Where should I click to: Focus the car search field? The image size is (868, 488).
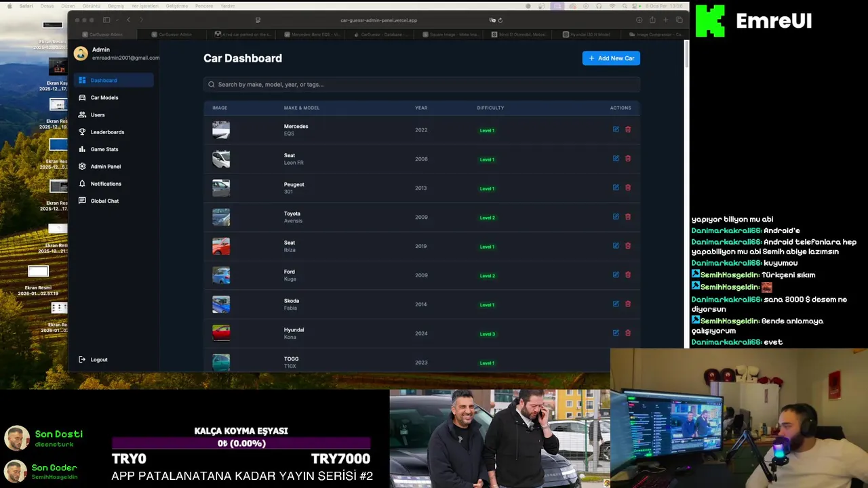click(x=422, y=85)
